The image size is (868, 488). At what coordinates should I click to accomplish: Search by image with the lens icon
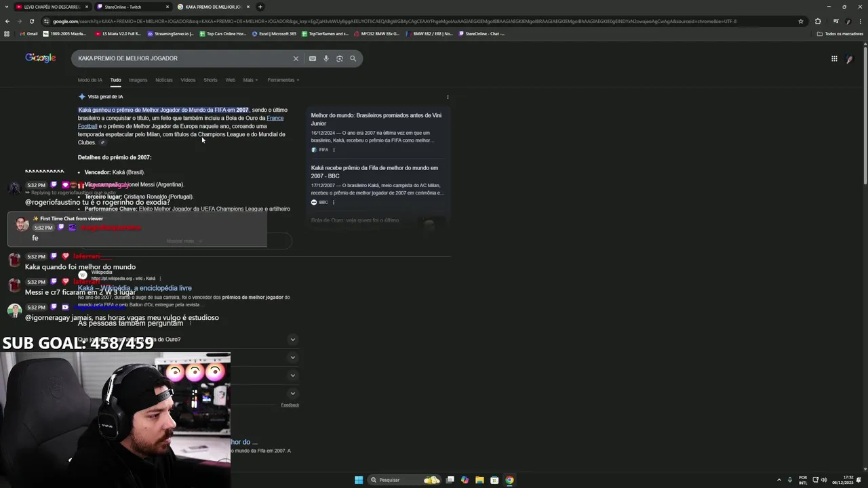[340, 59]
